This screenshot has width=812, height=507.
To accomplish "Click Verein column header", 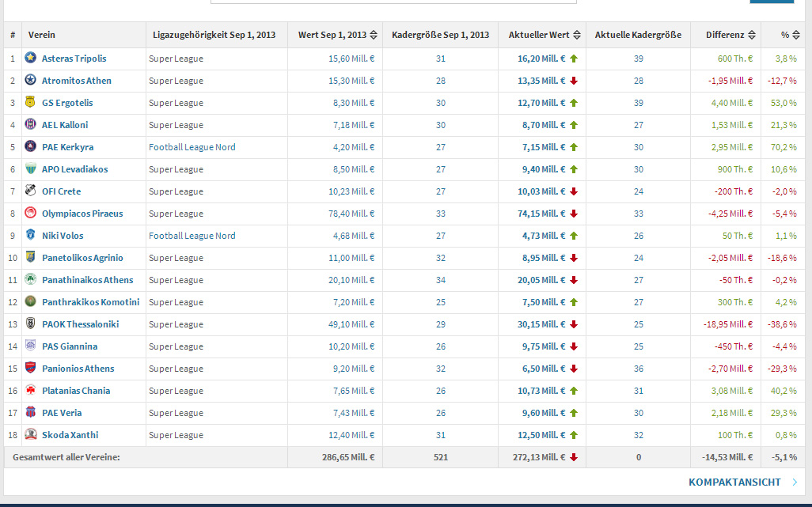I will point(41,35).
